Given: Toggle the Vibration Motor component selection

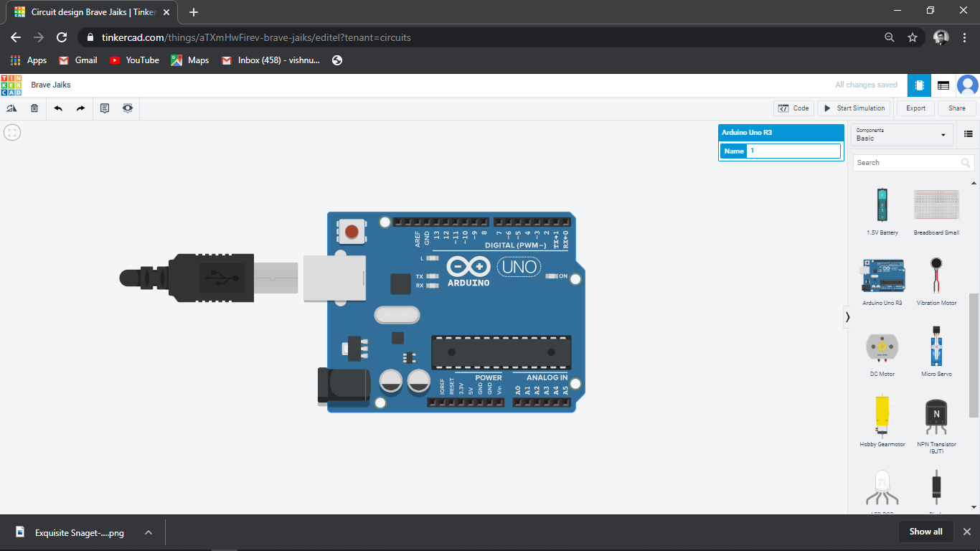Looking at the screenshot, I should 936,276.
